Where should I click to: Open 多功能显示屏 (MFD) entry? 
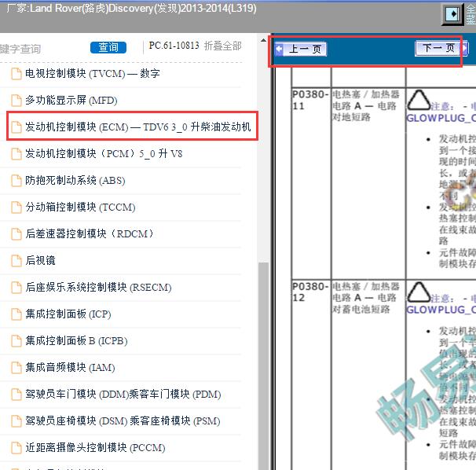point(71,101)
